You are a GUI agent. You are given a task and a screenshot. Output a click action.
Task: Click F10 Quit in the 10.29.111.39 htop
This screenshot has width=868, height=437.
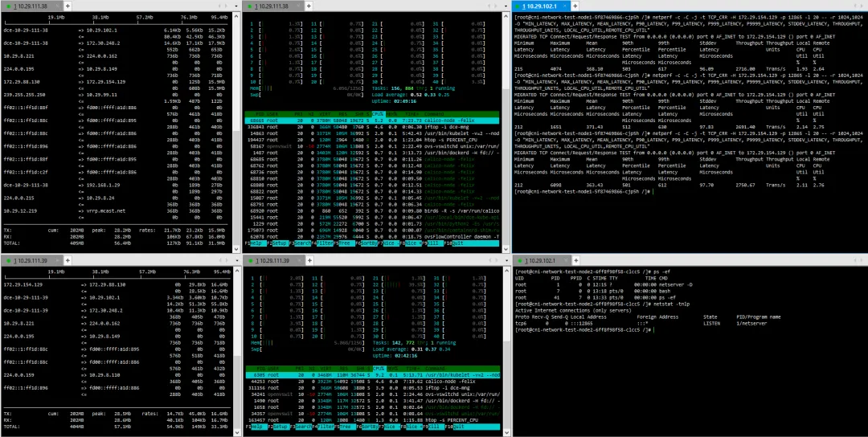click(473, 427)
